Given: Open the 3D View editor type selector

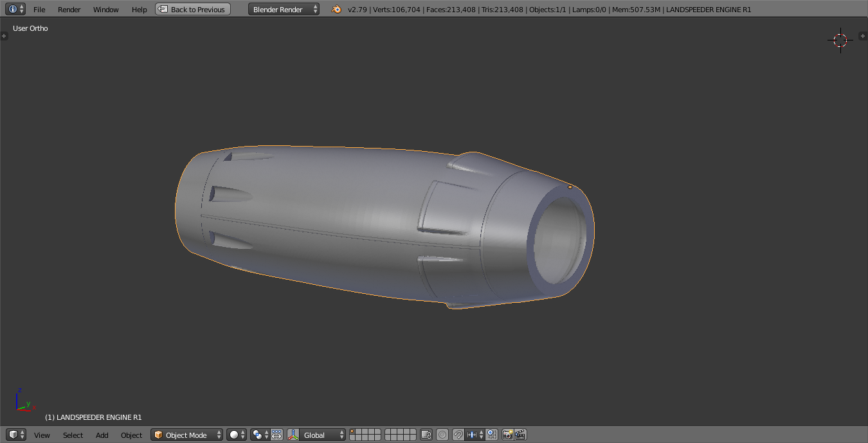Looking at the screenshot, I should (17, 435).
